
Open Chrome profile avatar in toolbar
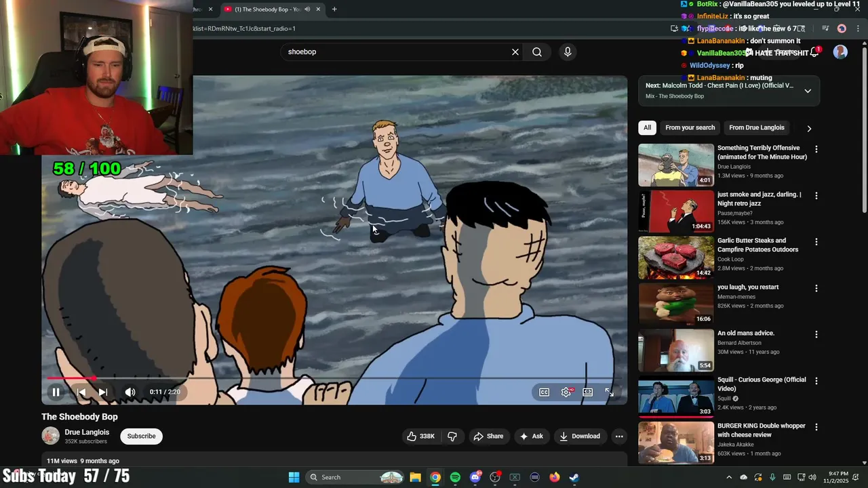coord(842,28)
